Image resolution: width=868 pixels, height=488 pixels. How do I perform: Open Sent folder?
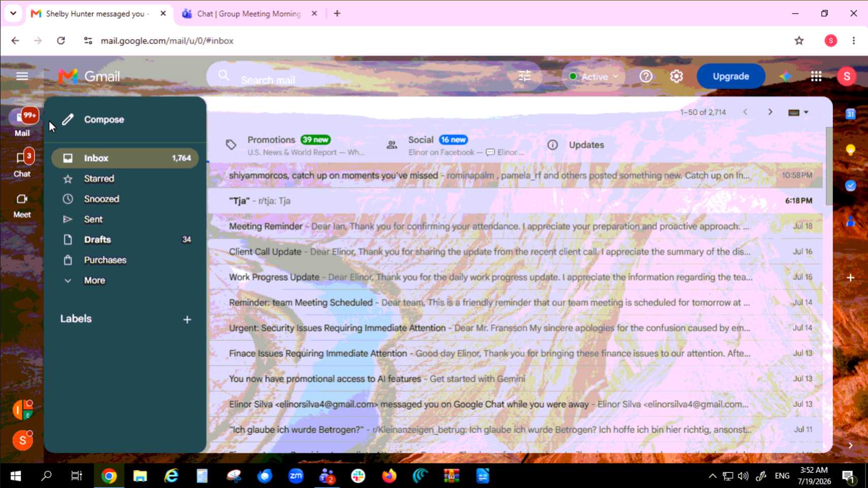point(125,219)
